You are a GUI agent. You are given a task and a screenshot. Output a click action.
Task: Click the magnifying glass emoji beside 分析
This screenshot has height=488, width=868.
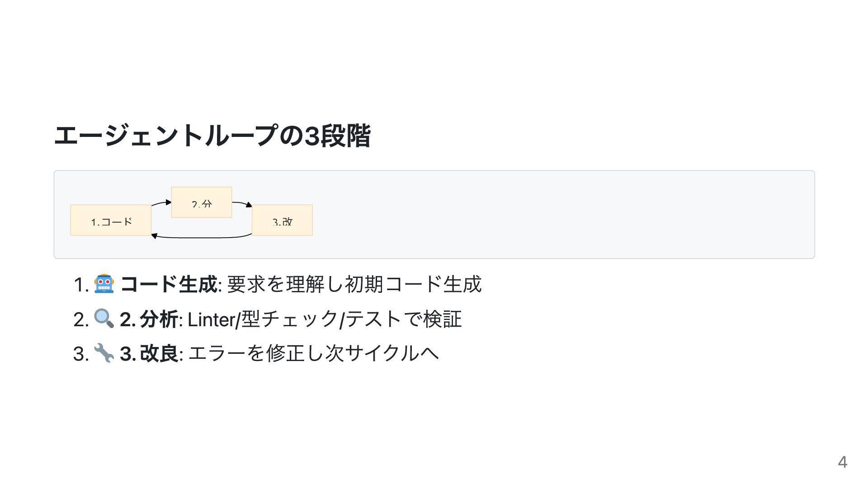pos(104,319)
